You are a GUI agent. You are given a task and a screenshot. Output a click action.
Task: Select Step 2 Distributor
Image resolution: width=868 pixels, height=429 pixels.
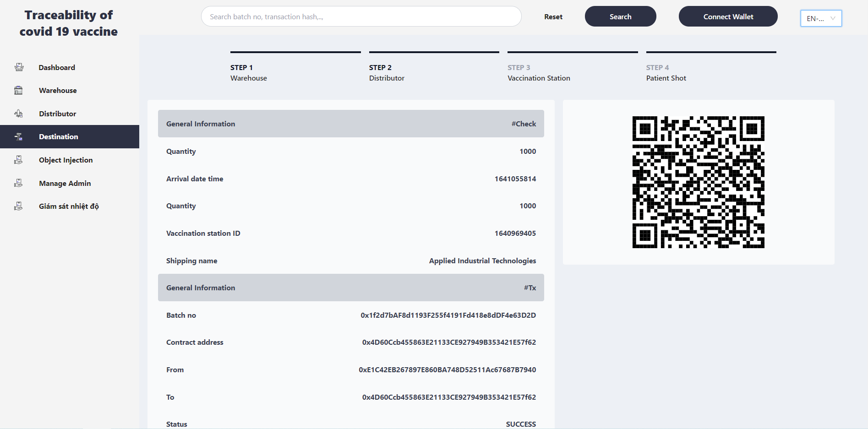pyautogui.click(x=434, y=67)
